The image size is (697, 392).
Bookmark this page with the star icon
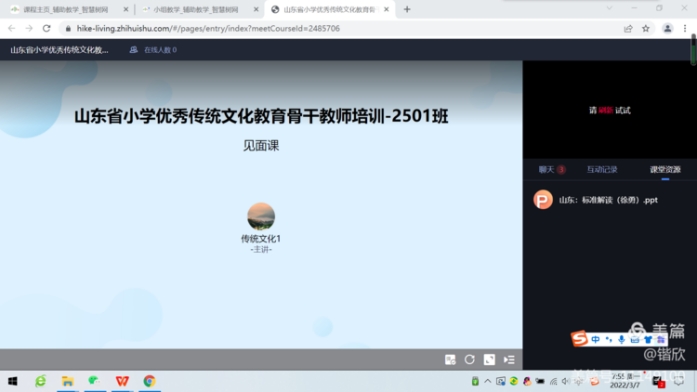pos(645,28)
